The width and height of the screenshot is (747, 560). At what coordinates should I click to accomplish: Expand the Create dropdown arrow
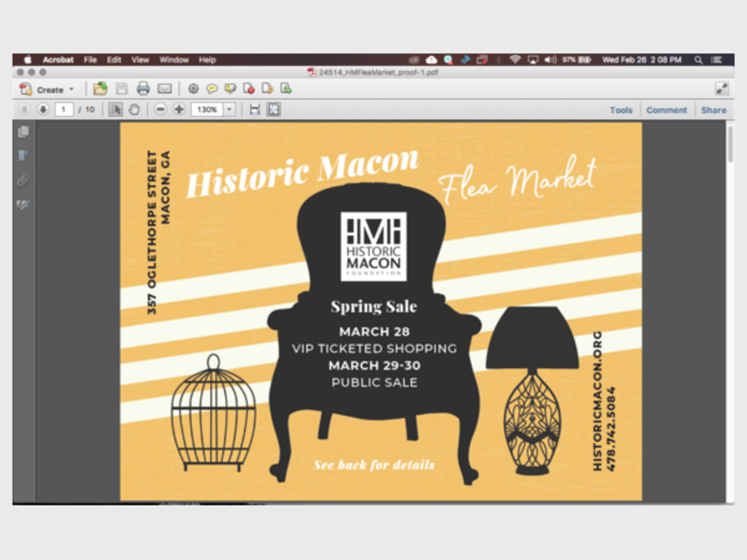coord(71,90)
